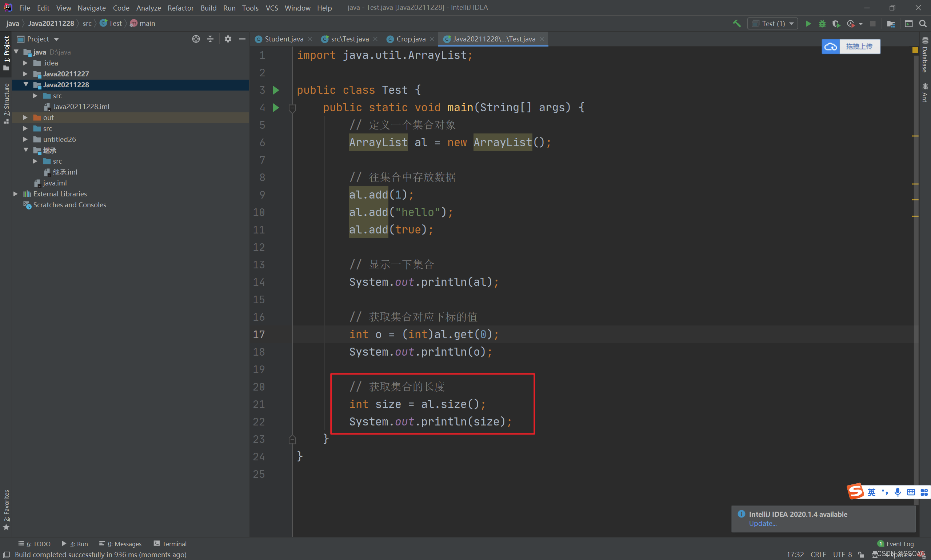Image resolution: width=931 pixels, height=560 pixels.
Task: Click the Sogou microphone voice input icon
Action: pos(898,492)
